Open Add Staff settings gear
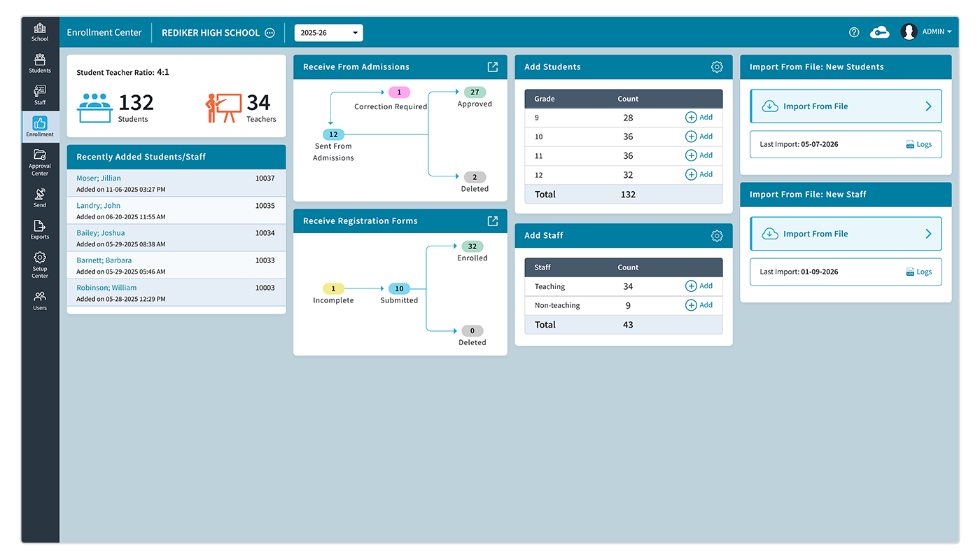The width and height of the screenshot is (980, 560). click(717, 236)
